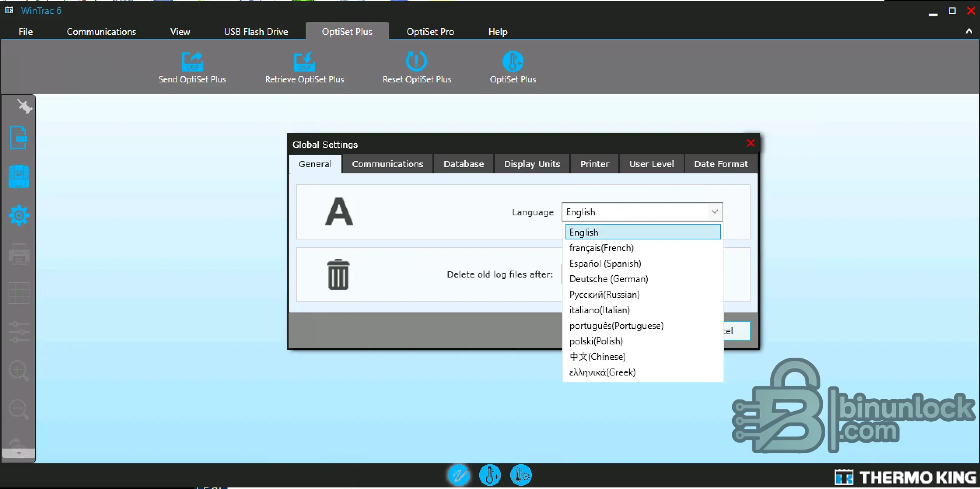Click the sliders adjustment icon in the sidebar
This screenshot has height=489, width=980.
[x=19, y=332]
